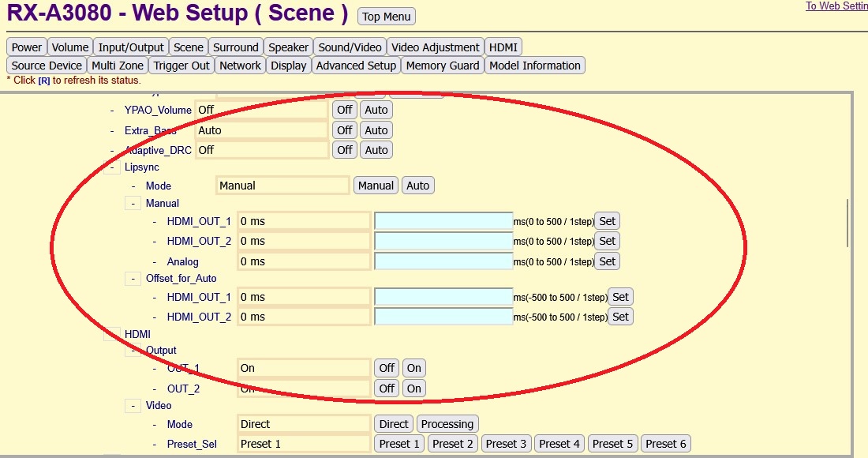Screen dimensions: 868x458
Task: Collapse the Offset_for_Auto section
Action: point(133,279)
